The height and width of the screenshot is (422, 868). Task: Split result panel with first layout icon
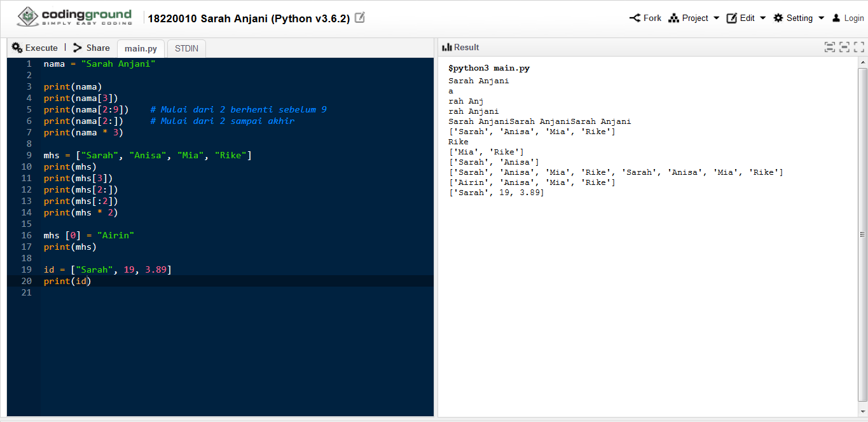click(829, 47)
